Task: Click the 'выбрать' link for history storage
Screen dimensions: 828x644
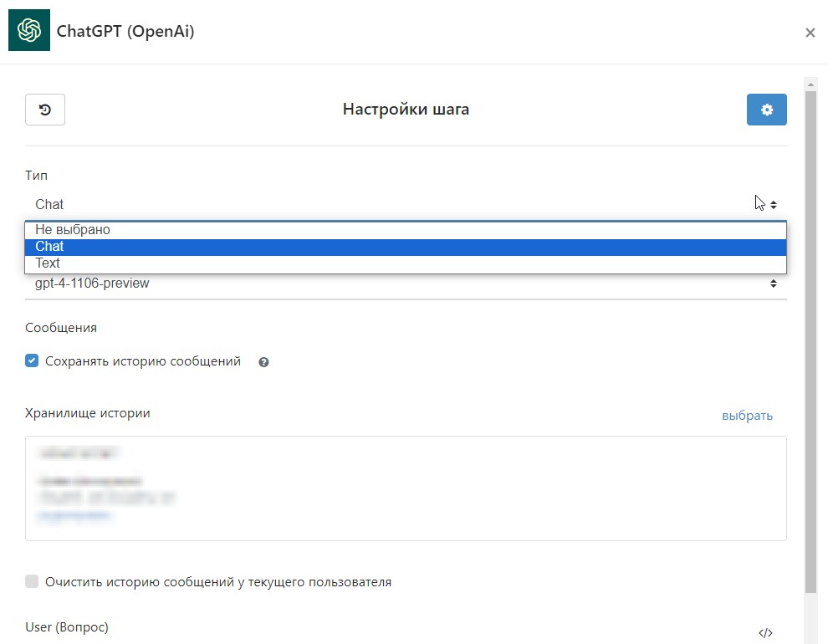Action: point(747,416)
